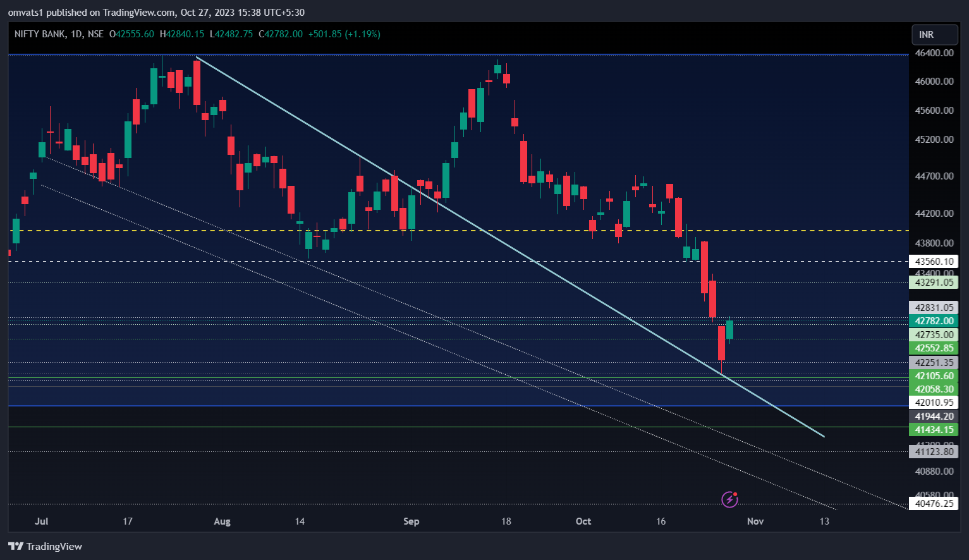Screen dimensions: 969x560
Task: Click the 18 date label on time axis
Action: (x=506, y=521)
